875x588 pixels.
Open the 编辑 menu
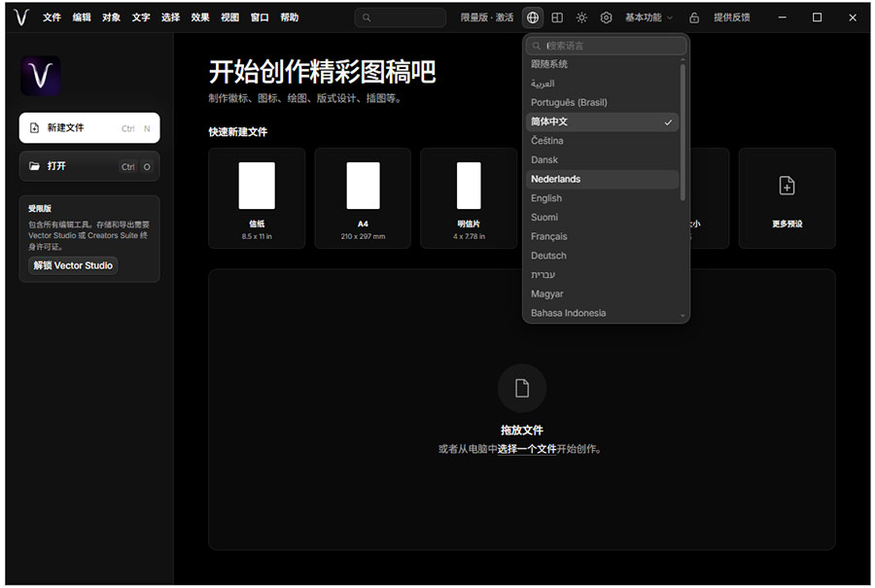pos(82,17)
